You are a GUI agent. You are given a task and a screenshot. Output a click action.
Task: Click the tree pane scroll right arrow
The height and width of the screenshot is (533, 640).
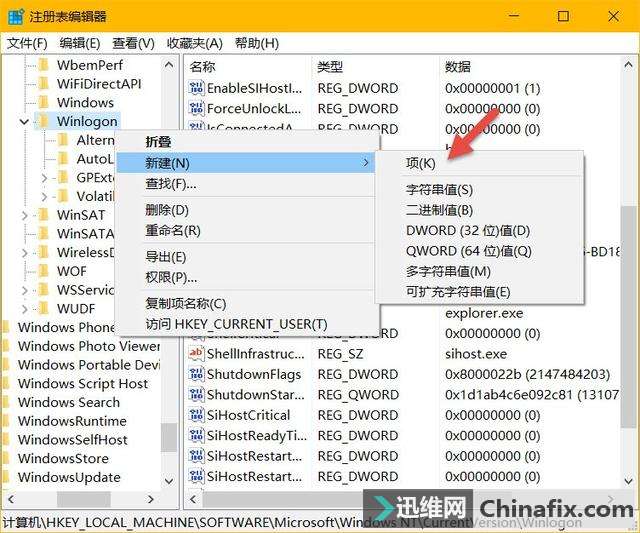coord(151,499)
